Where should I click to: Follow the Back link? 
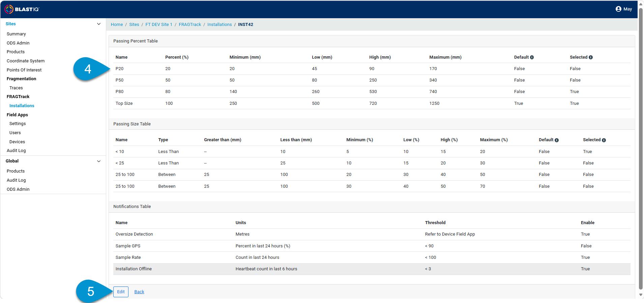point(139,292)
